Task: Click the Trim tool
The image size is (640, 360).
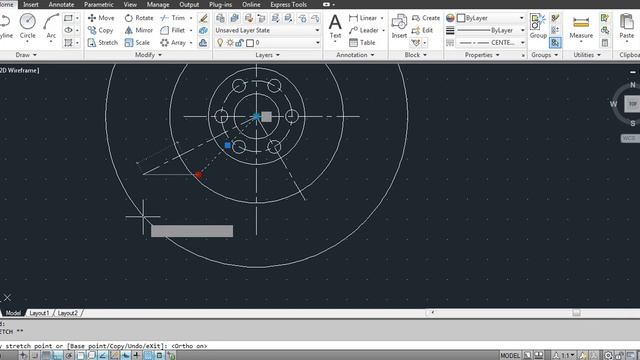Action: [x=173, y=18]
